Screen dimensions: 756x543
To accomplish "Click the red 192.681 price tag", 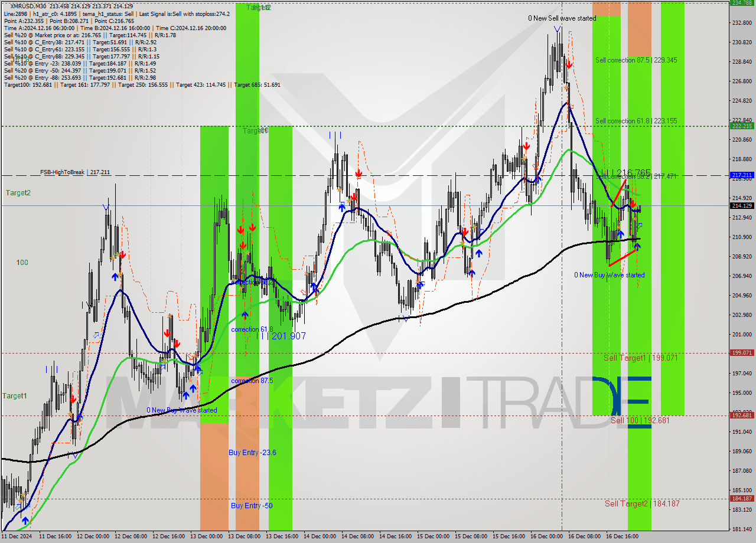I will 742,415.
